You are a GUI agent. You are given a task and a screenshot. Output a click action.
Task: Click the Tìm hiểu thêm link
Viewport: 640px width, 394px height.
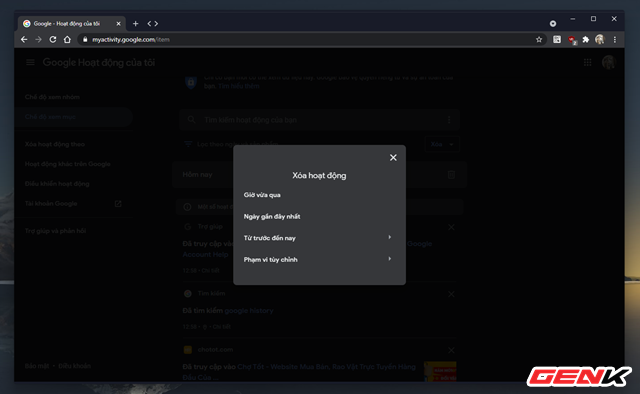tap(238, 86)
